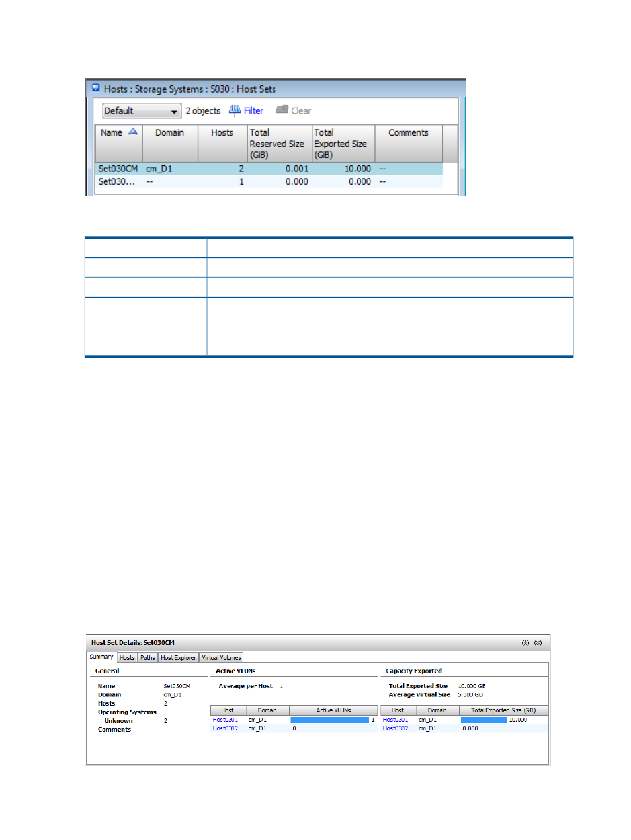Click the 0.001 reserved size cell
The height and width of the screenshot is (840, 631).
point(296,169)
